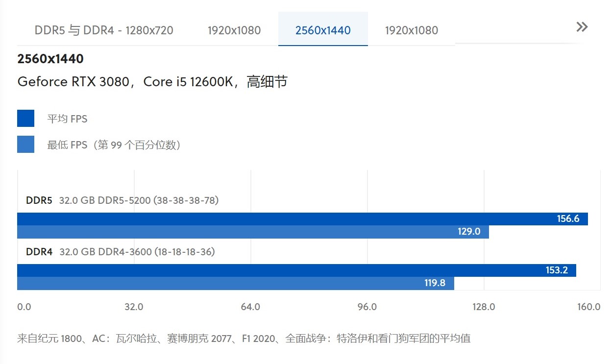Viewport: 611px width, 364px height.
Task: Click the light blue 最低 FPS legend square
Action: [x=25, y=145]
